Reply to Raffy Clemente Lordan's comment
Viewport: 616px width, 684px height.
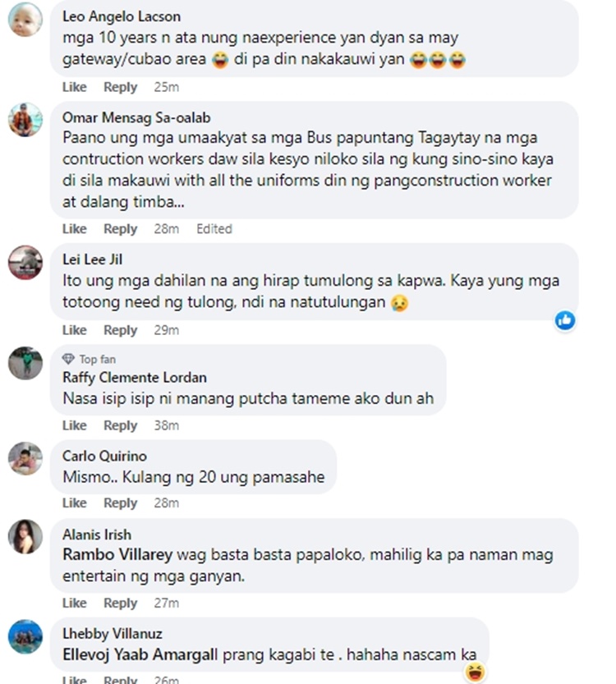tap(120, 425)
